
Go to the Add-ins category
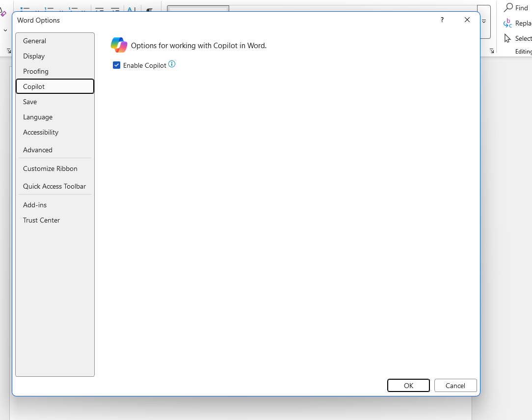54,205
